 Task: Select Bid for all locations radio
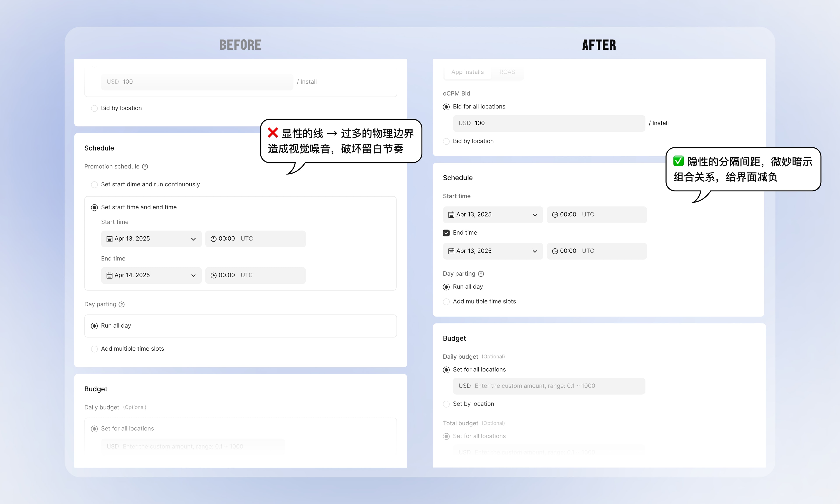click(446, 107)
